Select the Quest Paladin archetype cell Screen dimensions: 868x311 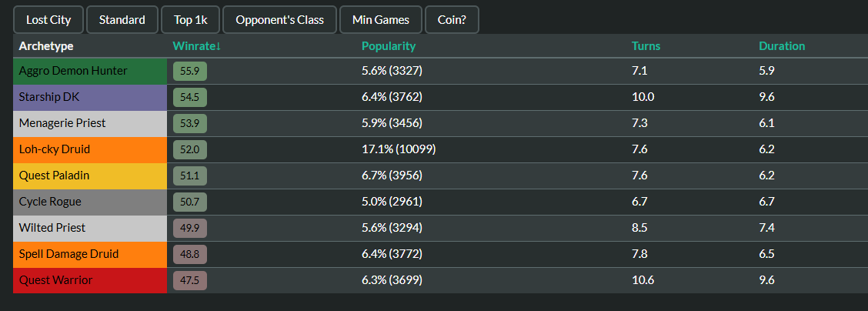click(90, 176)
